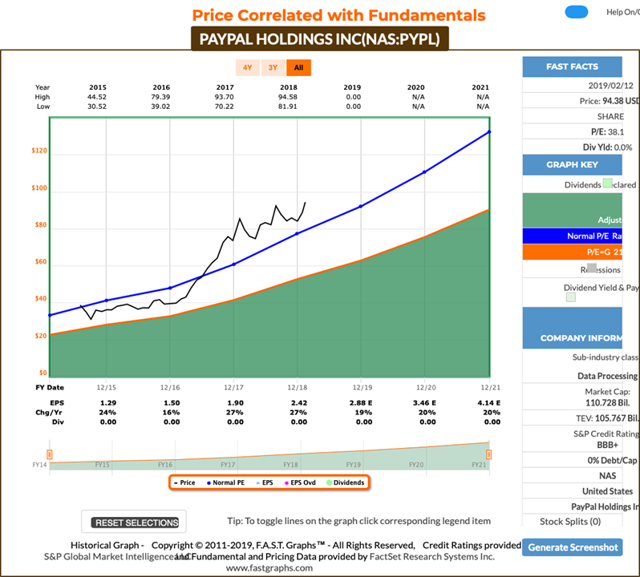Click the Dividends Declared color swatch

coord(607,183)
